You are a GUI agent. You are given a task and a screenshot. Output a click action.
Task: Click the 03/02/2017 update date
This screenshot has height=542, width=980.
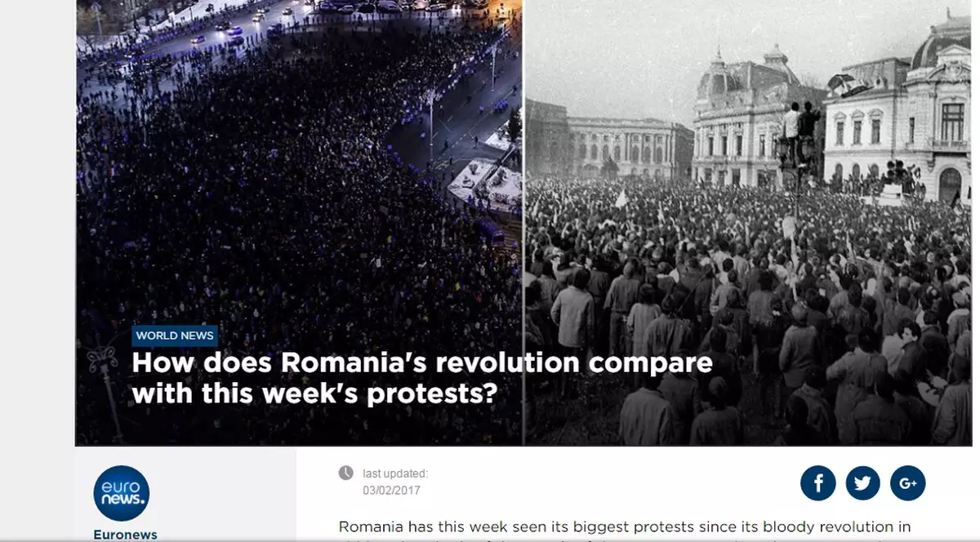390,490
